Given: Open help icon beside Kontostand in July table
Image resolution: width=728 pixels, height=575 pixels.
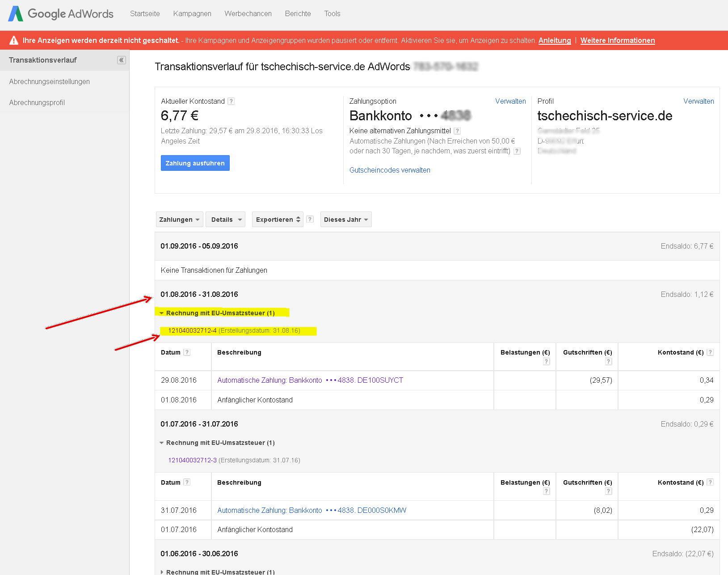Looking at the screenshot, I should click(710, 482).
